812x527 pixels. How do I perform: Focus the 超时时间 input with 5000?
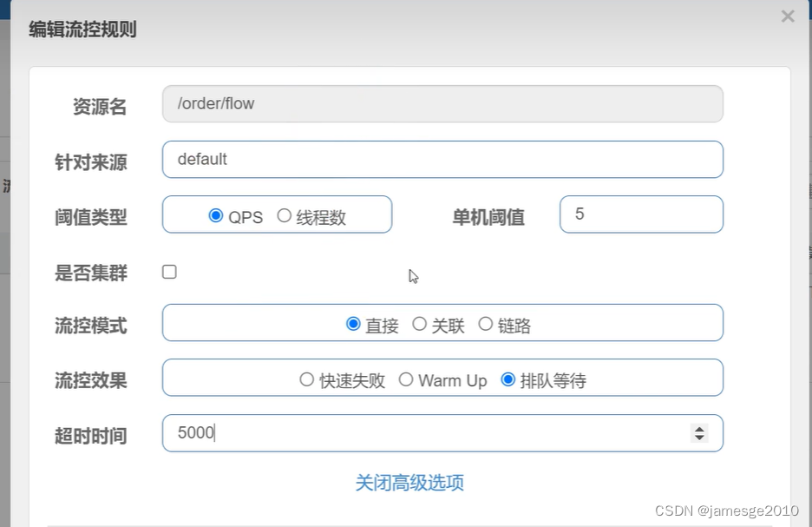tap(442, 432)
